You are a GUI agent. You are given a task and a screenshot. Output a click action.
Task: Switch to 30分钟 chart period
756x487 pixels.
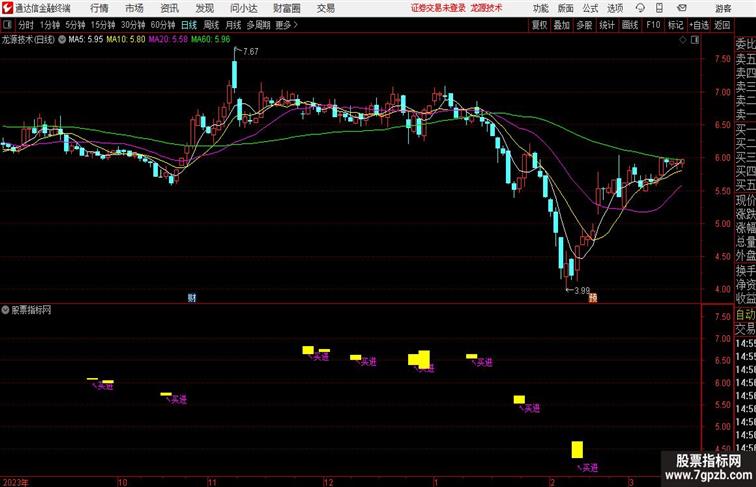coord(133,25)
